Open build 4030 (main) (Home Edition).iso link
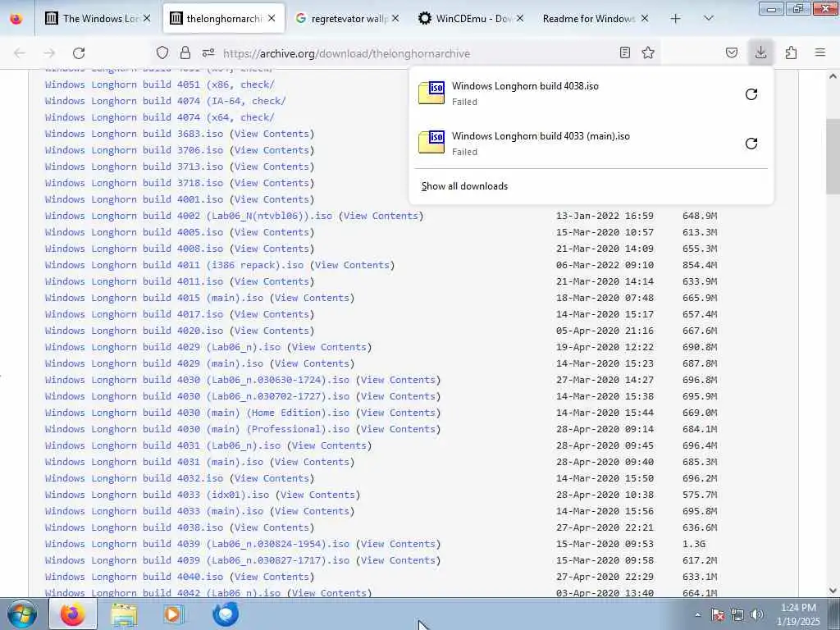The width and height of the screenshot is (840, 630). pos(197,413)
